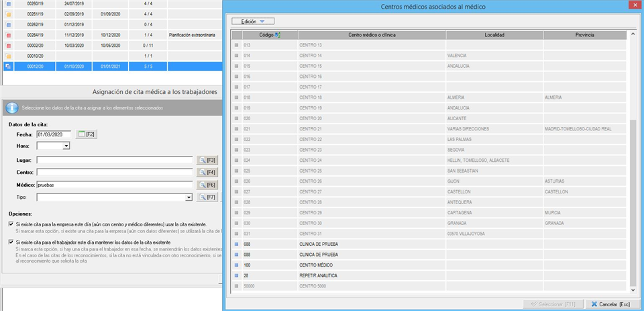This screenshot has width=644, height=311.
Task: Click the Provincia column header
Action: (x=584, y=35)
